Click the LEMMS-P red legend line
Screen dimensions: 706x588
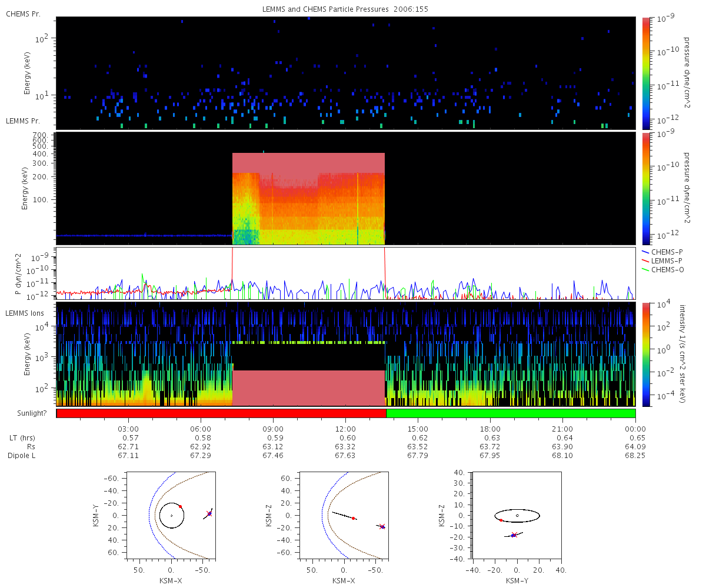pos(645,260)
